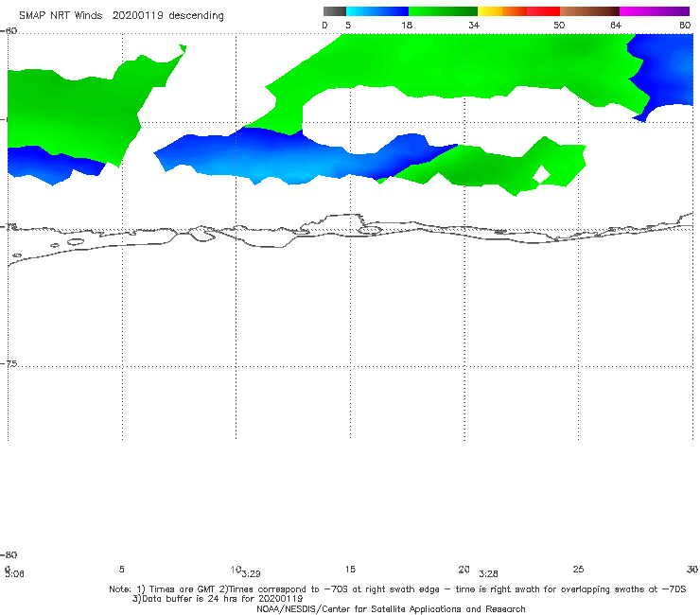Click the 'Data buffer is 24 hrs' note
This screenshot has width=700, height=615.
(x=218, y=599)
